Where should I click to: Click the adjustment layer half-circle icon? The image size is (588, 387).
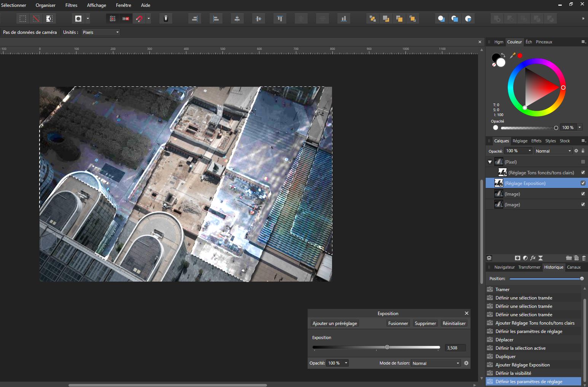pos(525,258)
